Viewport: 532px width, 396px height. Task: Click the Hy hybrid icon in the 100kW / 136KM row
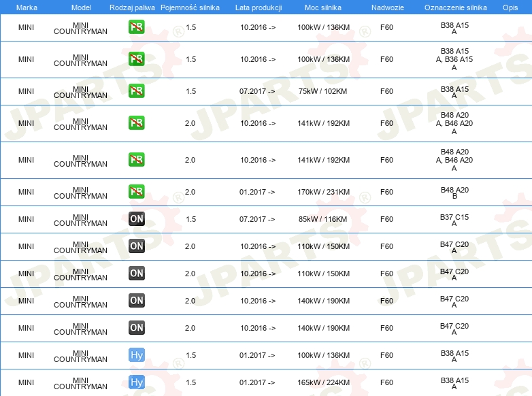pyautogui.click(x=136, y=355)
